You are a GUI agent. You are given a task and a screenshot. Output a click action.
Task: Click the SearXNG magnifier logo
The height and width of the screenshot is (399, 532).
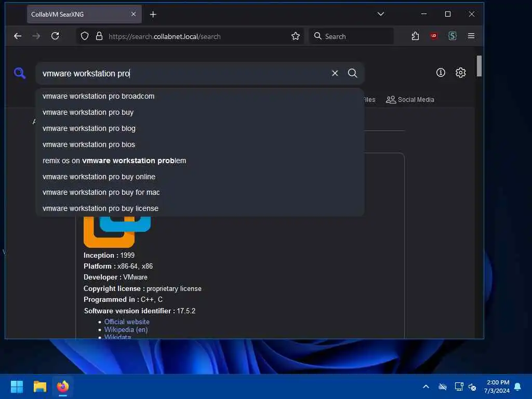click(x=20, y=73)
